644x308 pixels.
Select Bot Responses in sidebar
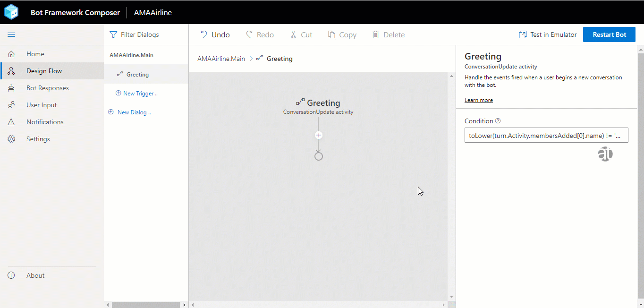coord(47,88)
